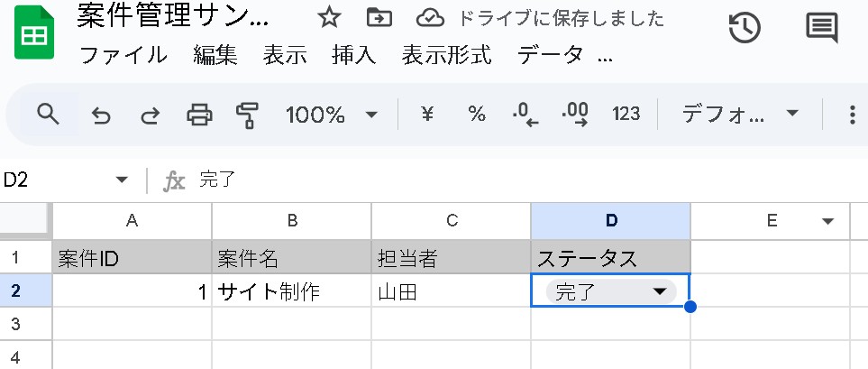
Task: Format selection as percent
Action: (476, 115)
